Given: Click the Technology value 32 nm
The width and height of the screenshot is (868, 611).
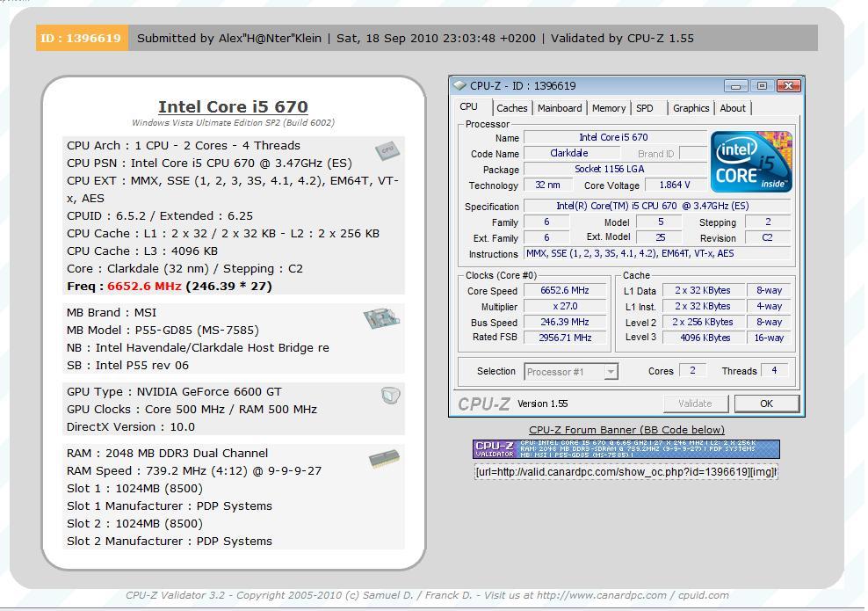Looking at the screenshot, I should pyautogui.click(x=547, y=185).
